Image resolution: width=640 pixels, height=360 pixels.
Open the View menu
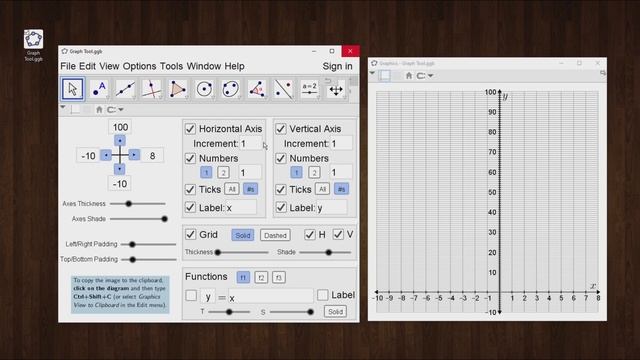click(x=109, y=66)
